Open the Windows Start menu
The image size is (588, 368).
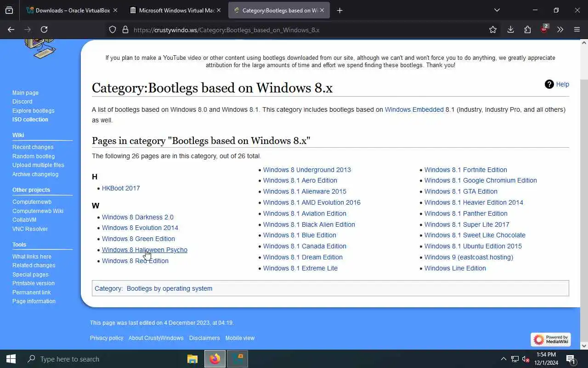tap(11, 359)
